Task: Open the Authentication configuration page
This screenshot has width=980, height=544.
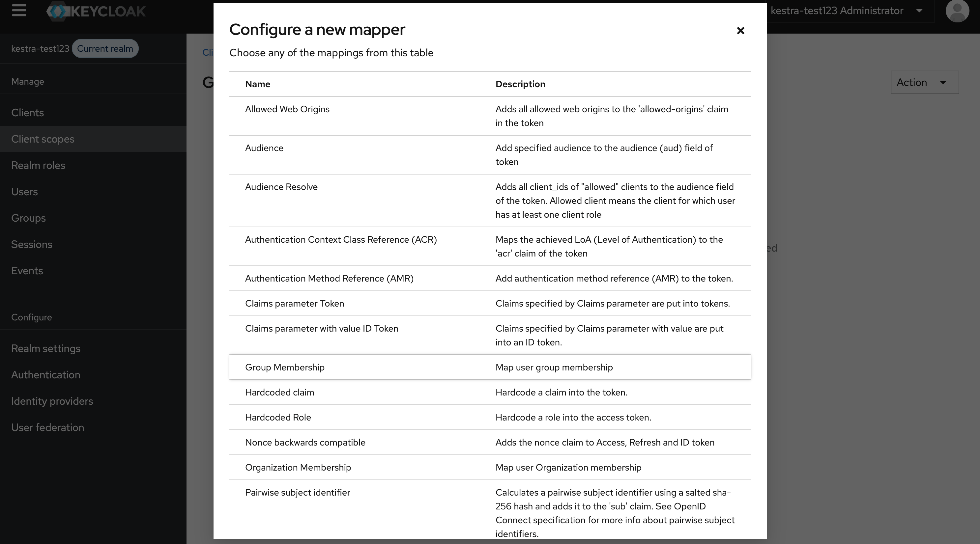Action: click(x=45, y=375)
